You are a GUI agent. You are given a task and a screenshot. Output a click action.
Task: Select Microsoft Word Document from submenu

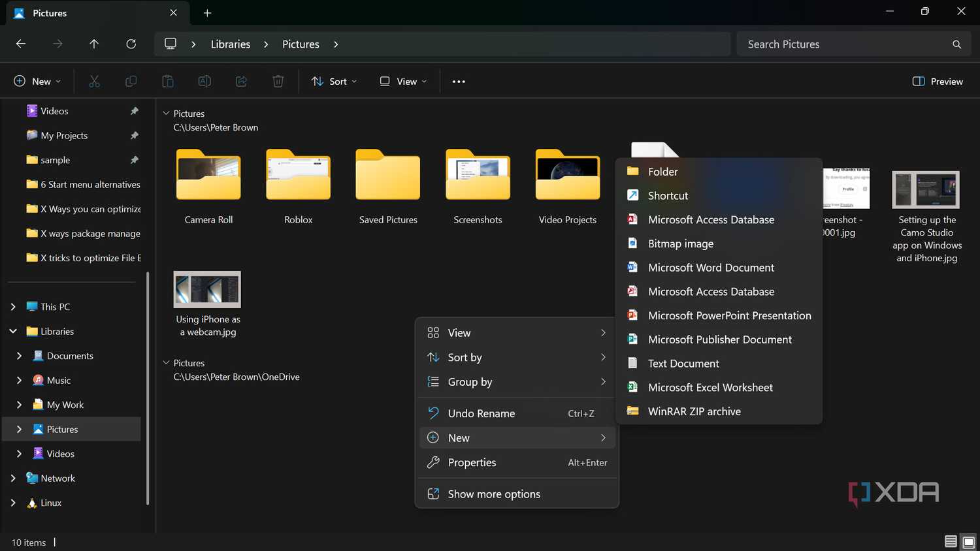coord(719,268)
